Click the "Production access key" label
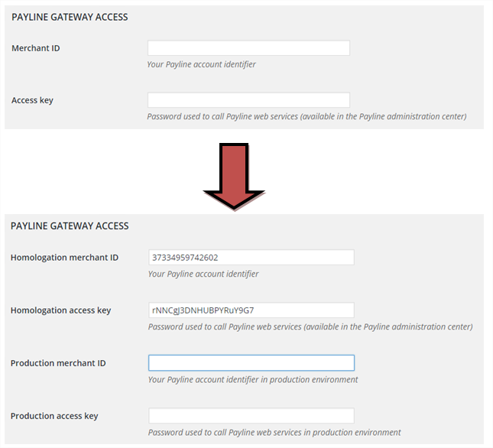Screen dimensions: 493x448 [54, 416]
